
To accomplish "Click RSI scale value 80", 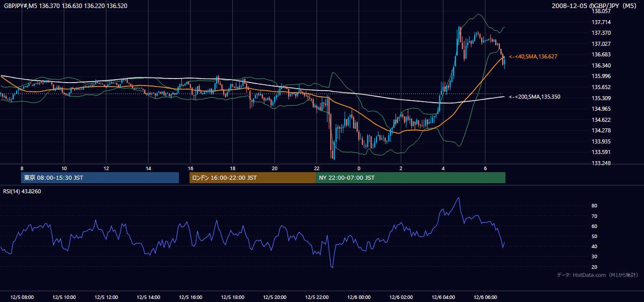I will [595, 206].
